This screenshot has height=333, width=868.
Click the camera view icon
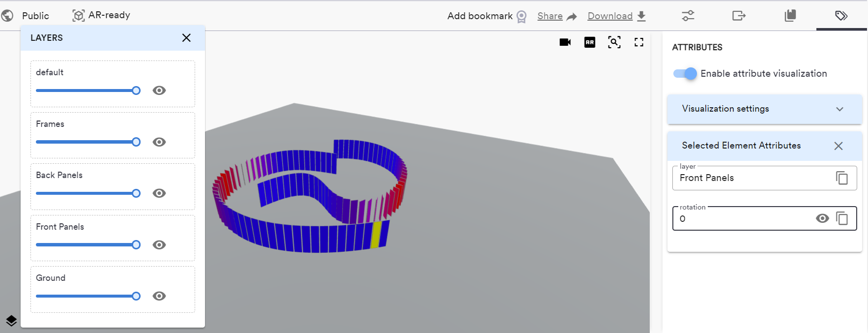point(565,42)
